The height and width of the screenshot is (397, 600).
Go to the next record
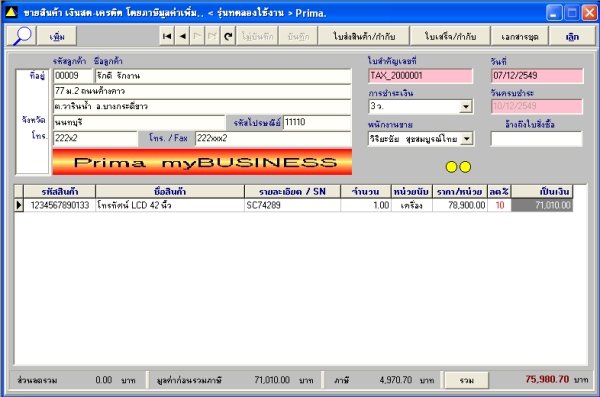tap(197, 36)
